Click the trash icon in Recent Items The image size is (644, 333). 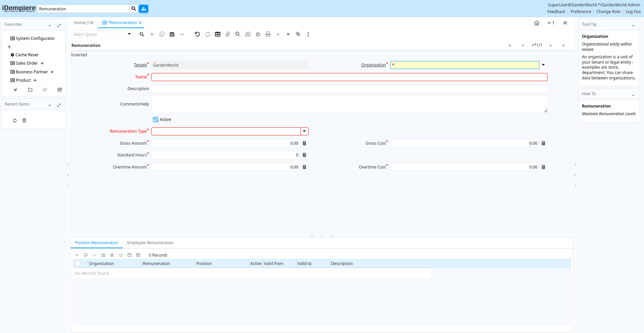(24, 121)
